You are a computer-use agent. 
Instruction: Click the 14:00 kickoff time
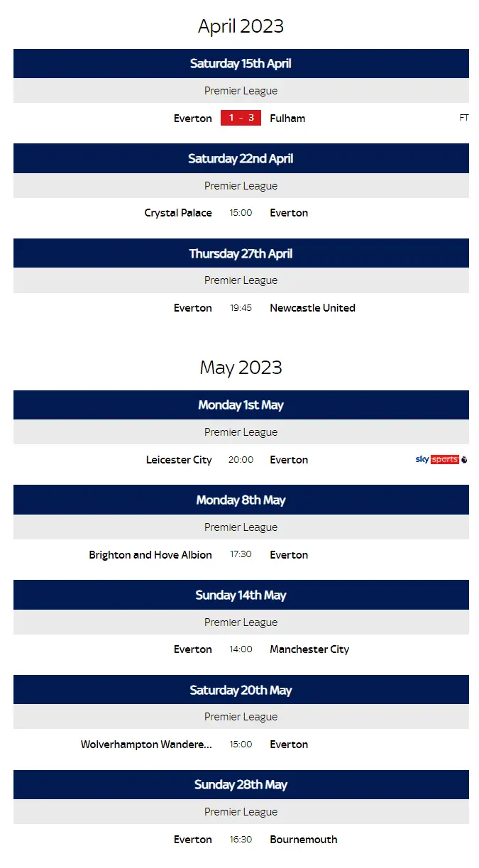point(241,649)
